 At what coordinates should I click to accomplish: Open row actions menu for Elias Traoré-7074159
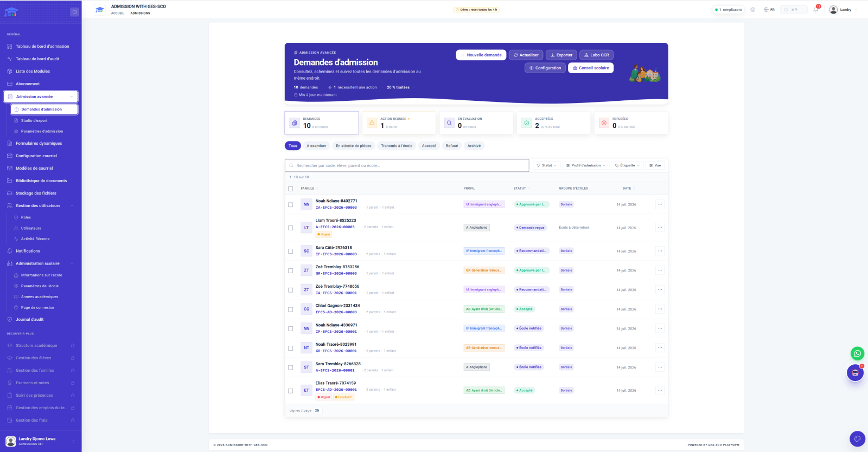(x=660, y=390)
